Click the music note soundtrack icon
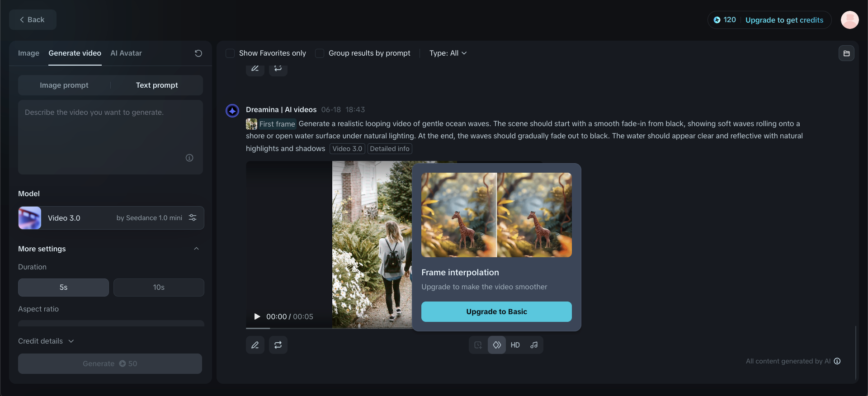Viewport: 868px width, 396px height. (534, 345)
